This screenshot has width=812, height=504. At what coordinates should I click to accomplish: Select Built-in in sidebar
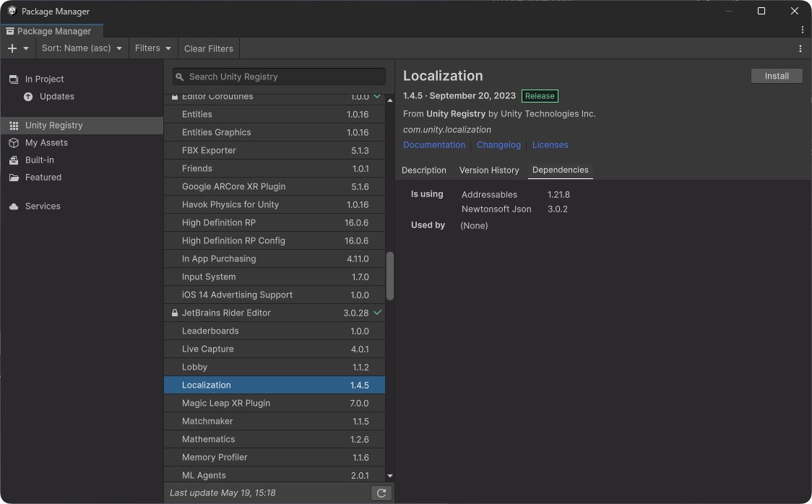(82, 160)
